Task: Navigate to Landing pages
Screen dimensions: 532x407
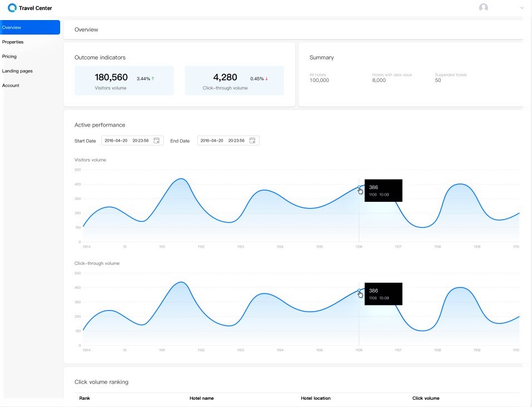Action: (17, 71)
